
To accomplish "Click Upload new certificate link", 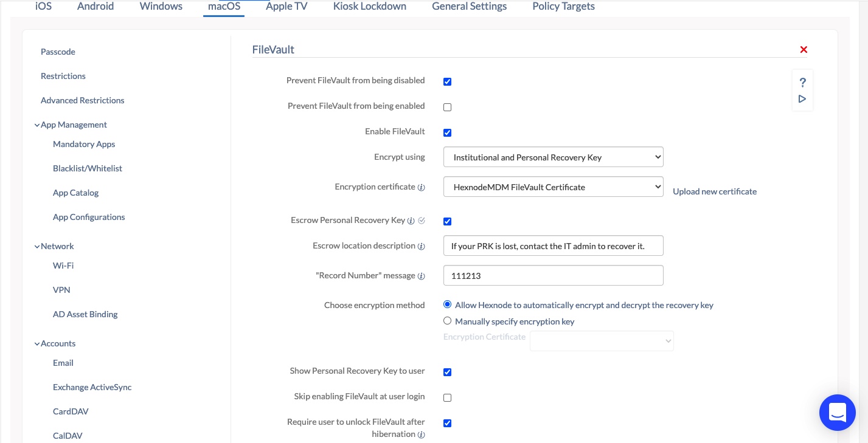I will (715, 191).
